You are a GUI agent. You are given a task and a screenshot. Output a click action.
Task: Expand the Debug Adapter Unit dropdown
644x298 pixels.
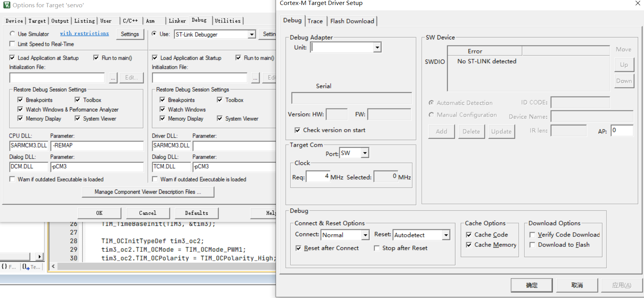(377, 47)
